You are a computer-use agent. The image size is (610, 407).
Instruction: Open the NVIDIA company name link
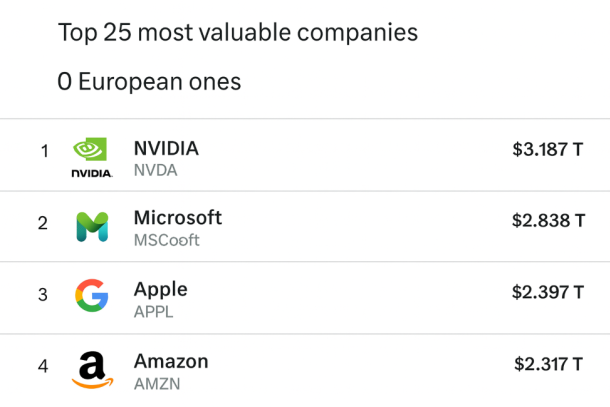click(166, 148)
